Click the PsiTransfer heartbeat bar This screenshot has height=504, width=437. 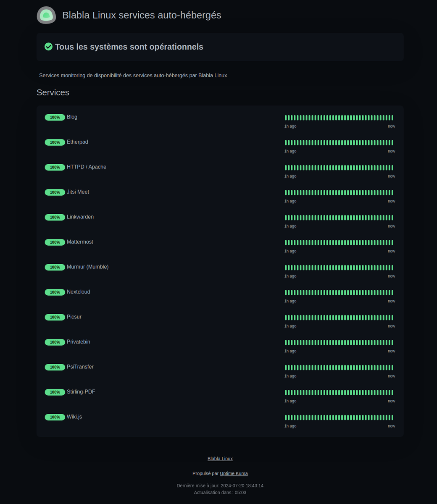point(339,367)
